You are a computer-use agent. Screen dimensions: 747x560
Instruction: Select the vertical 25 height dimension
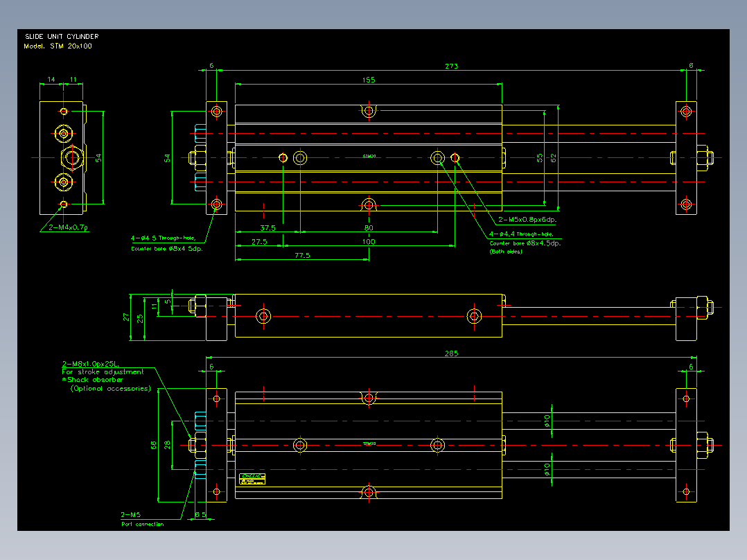click(140, 318)
